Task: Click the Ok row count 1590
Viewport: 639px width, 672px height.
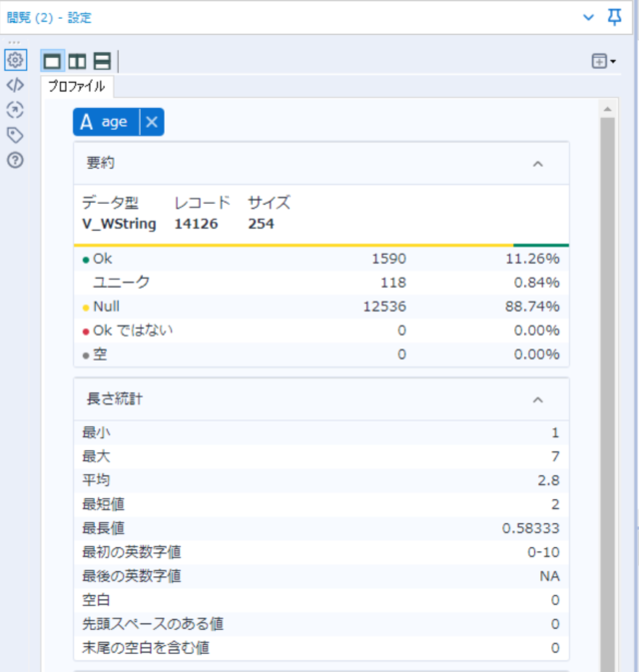Action: click(x=388, y=259)
